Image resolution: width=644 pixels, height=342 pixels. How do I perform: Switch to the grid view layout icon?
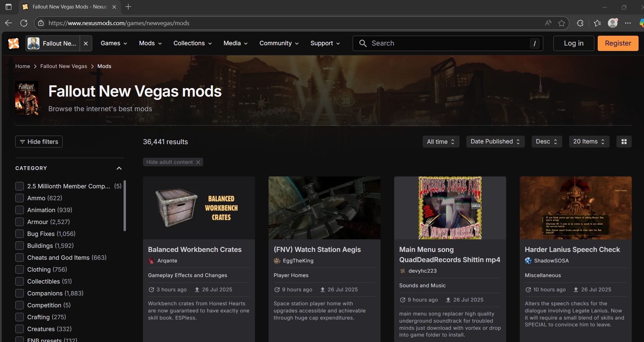[x=624, y=142]
